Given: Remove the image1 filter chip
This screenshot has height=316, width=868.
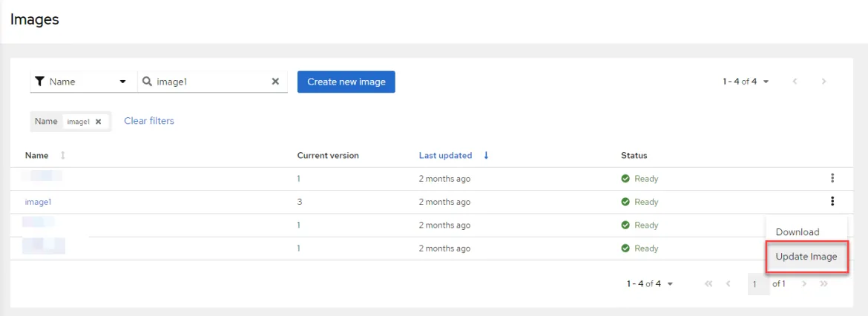Looking at the screenshot, I should click(98, 122).
